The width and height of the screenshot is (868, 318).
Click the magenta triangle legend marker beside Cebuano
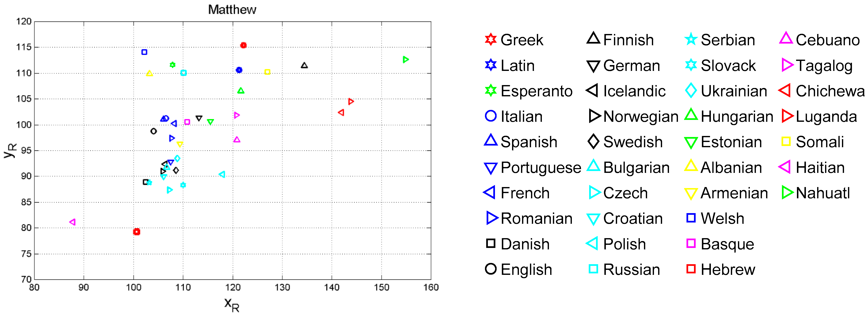point(786,38)
